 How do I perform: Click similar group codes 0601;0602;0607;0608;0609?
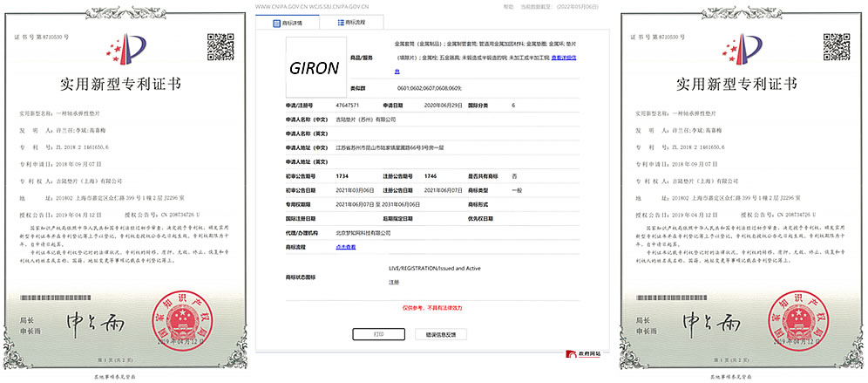click(x=430, y=89)
